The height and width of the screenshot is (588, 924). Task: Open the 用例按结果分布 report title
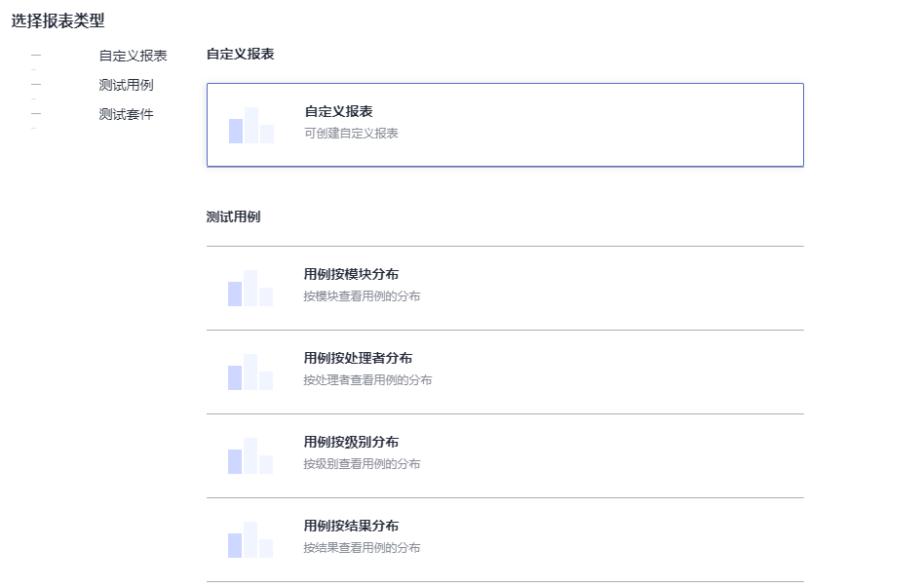click(x=351, y=526)
